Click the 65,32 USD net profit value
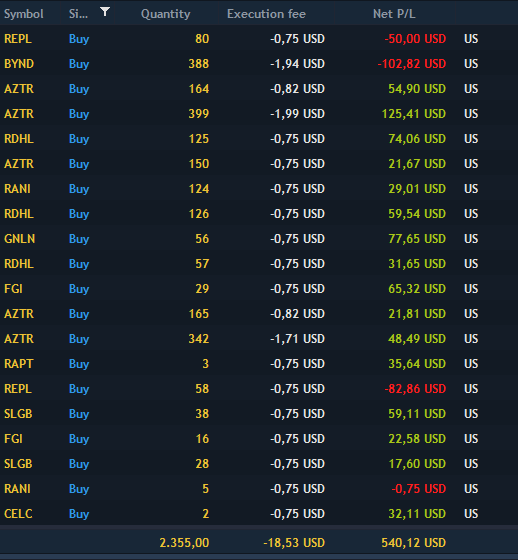Screen dimensions: 518x560 (x=417, y=289)
